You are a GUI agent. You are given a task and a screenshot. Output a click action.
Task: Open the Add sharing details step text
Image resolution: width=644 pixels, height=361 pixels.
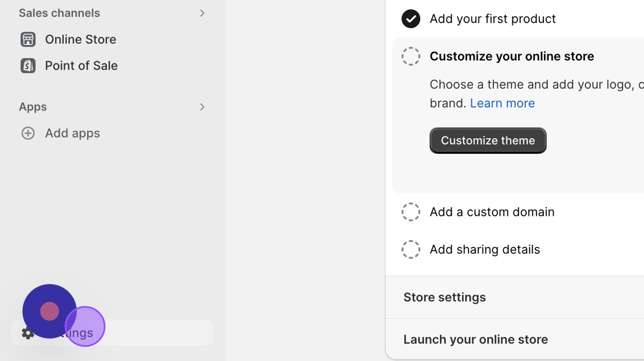(485, 249)
